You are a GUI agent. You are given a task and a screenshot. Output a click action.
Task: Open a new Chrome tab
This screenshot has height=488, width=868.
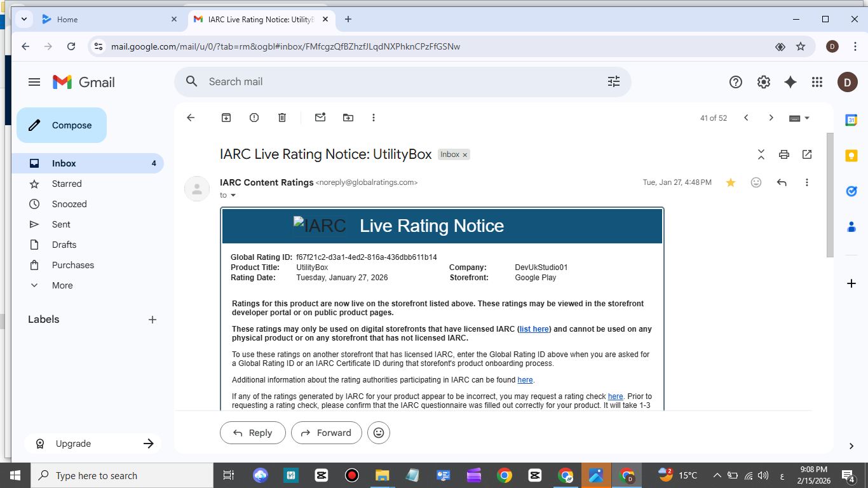(348, 19)
